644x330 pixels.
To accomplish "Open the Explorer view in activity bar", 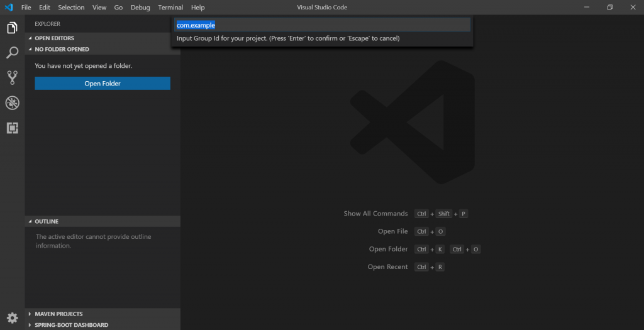I will pyautogui.click(x=13, y=28).
